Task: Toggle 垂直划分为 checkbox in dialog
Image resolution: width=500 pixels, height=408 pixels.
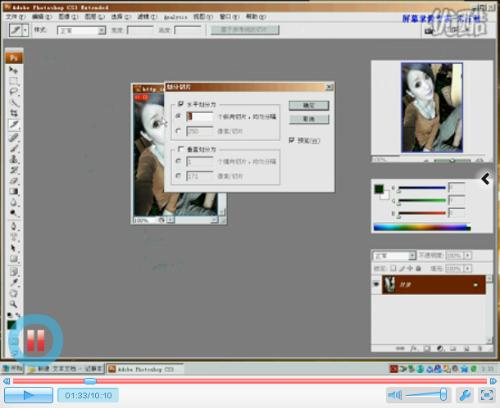Action: click(x=180, y=149)
